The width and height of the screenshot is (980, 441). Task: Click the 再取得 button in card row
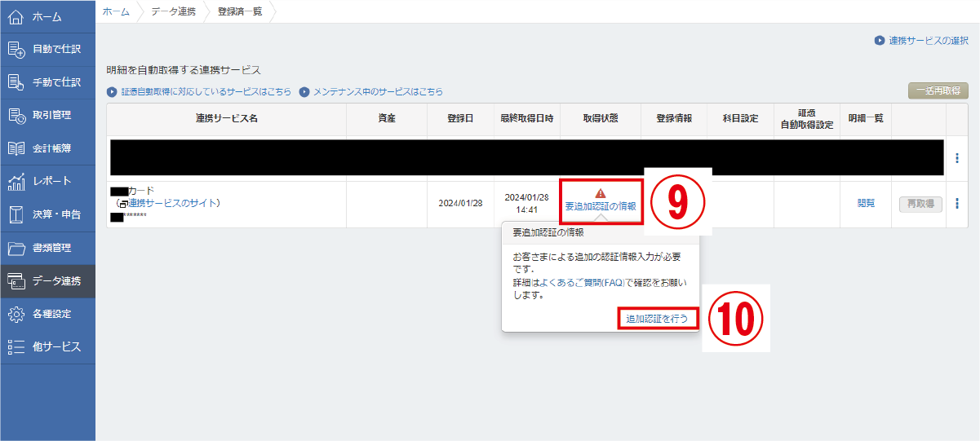click(921, 204)
